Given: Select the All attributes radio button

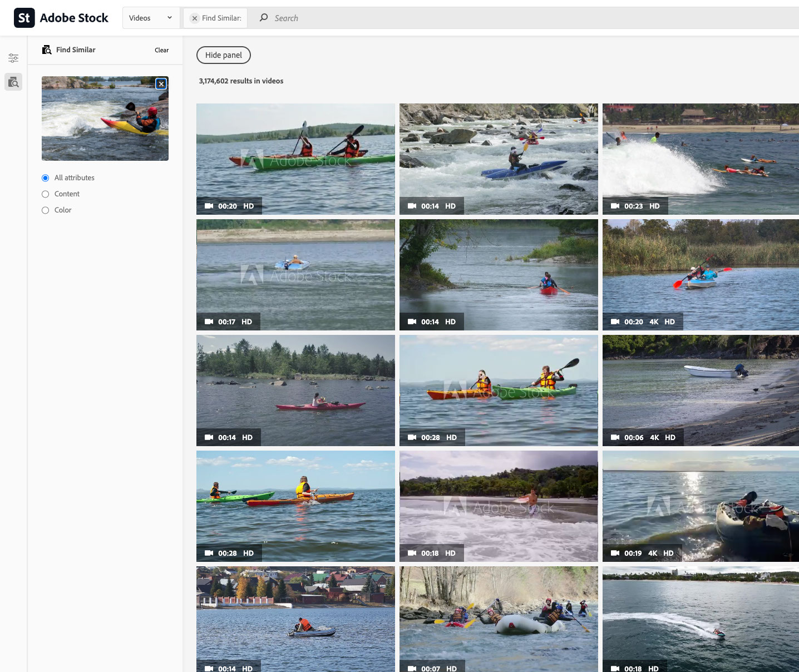Looking at the screenshot, I should click(x=46, y=178).
